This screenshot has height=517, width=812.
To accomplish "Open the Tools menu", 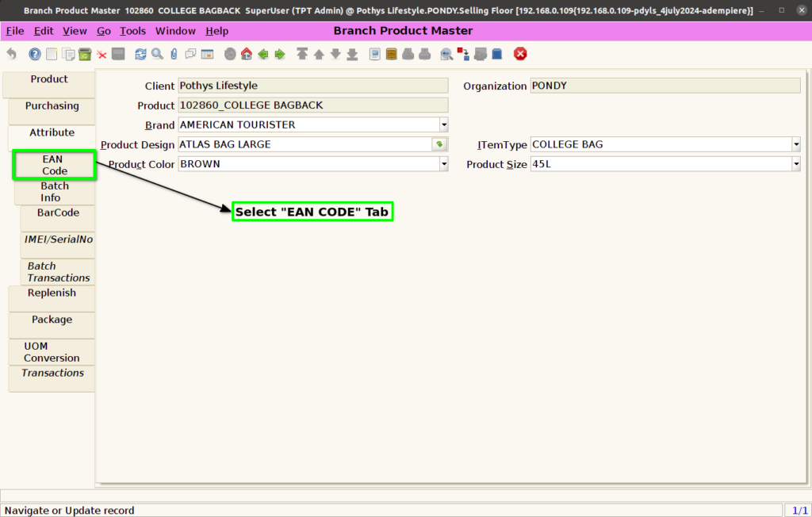I will (x=132, y=31).
